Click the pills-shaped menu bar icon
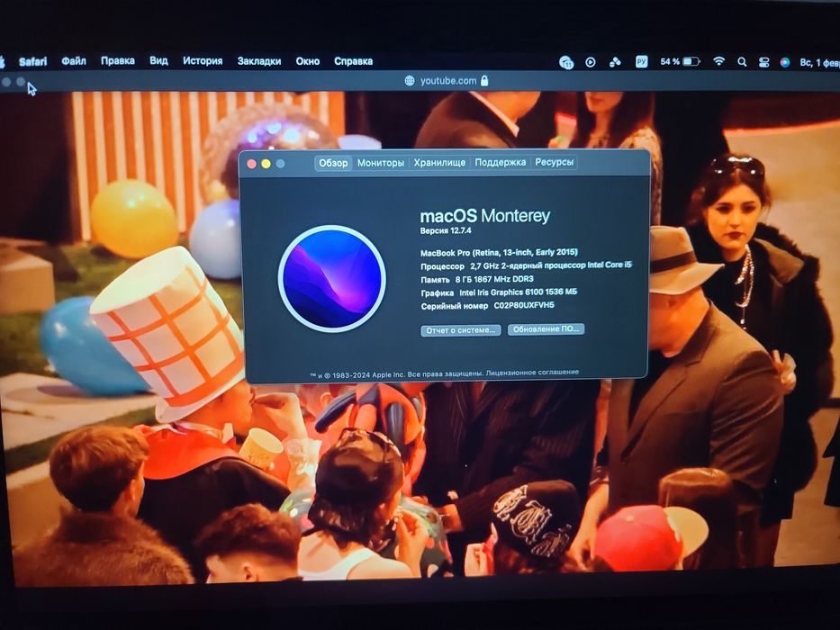This screenshot has height=630, width=840. tap(615, 62)
